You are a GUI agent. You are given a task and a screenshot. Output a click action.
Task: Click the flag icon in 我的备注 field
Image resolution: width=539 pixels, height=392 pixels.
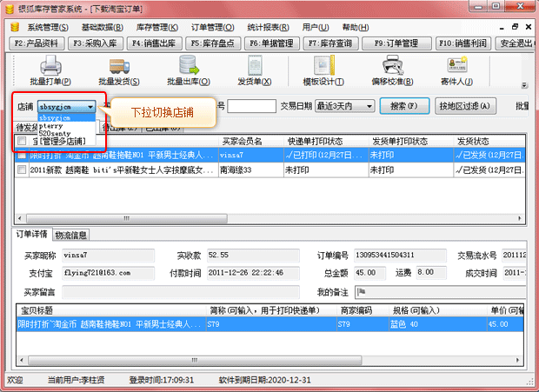(x=361, y=291)
